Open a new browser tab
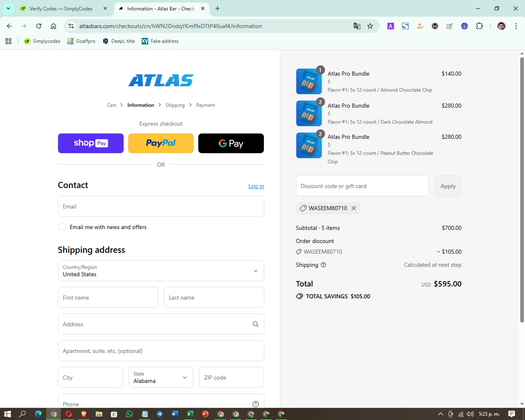This screenshot has width=525, height=420. click(217, 8)
